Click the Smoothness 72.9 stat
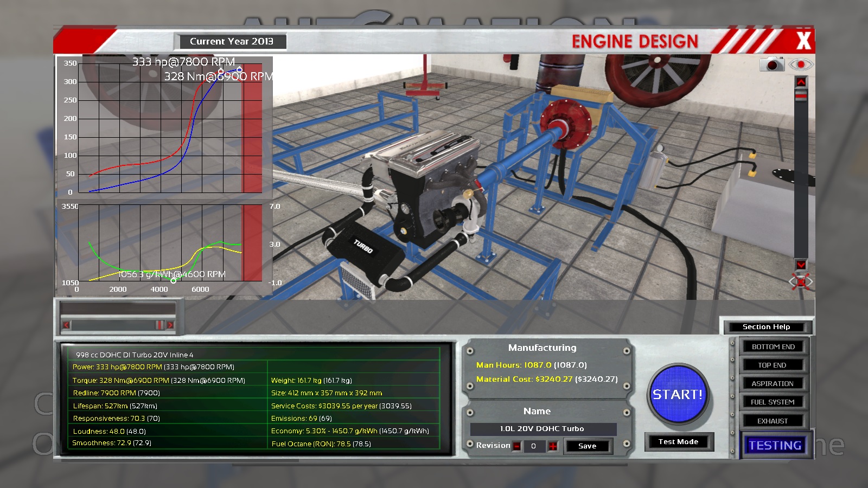This screenshot has width=868, height=488. pos(112,443)
